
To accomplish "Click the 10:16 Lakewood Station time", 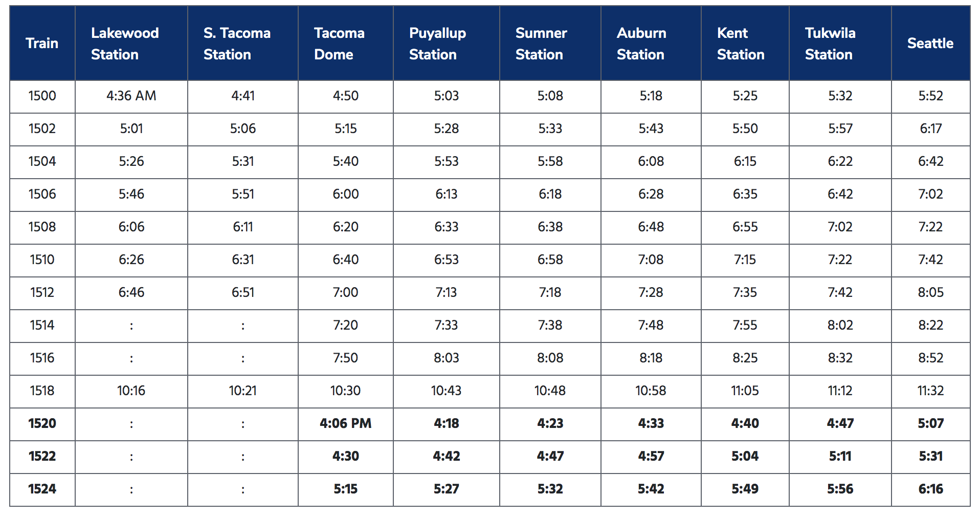I will tap(131, 391).
